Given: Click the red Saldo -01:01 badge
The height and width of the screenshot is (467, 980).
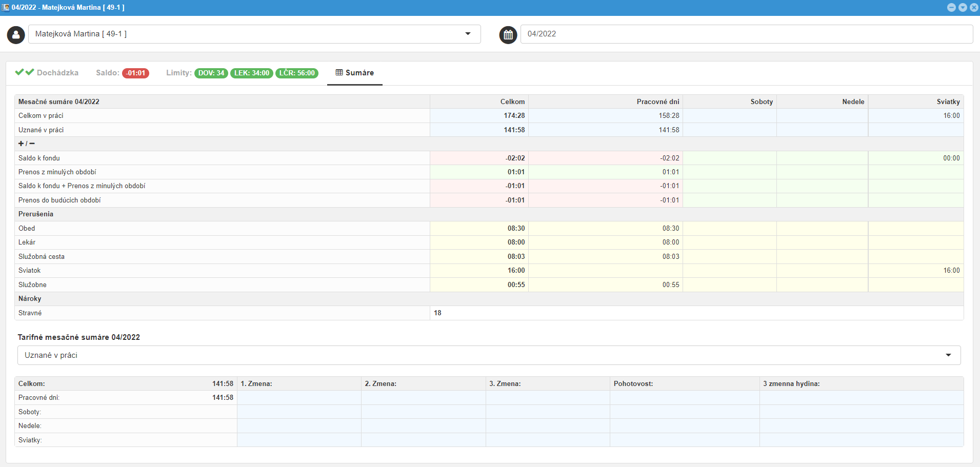Looking at the screenshot, I should coord(136,73).
